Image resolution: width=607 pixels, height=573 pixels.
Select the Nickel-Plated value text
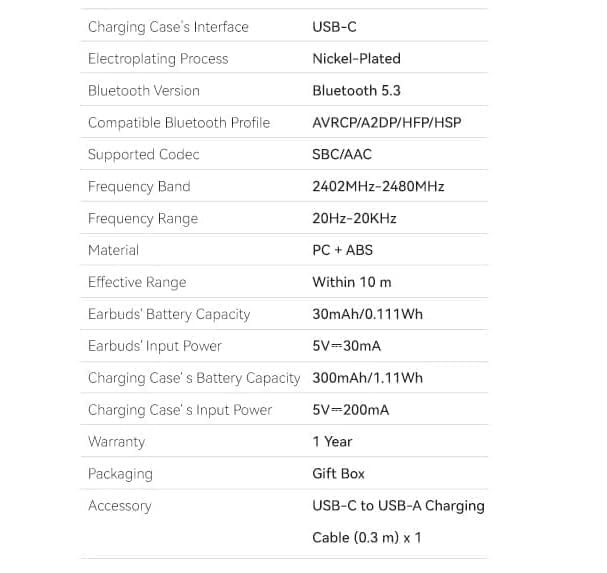(356, 59)
